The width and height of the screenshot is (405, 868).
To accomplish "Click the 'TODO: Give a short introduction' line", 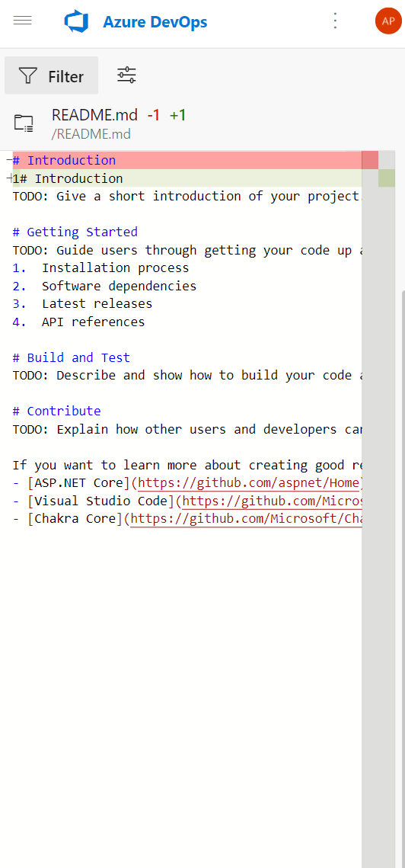I will pyautogui.click(x=187, y=197).
